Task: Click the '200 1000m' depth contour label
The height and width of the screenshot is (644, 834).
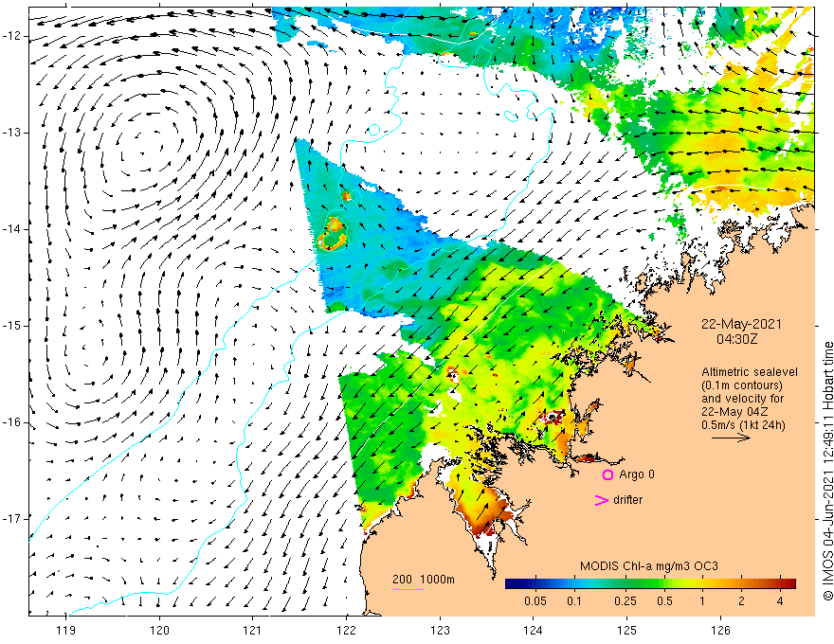Action: [424, 580]
